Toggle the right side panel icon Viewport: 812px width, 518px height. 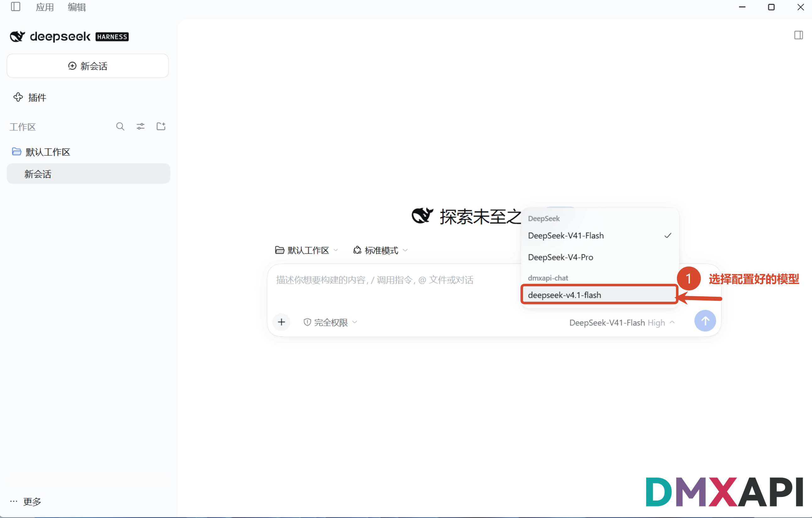point(798,35)
